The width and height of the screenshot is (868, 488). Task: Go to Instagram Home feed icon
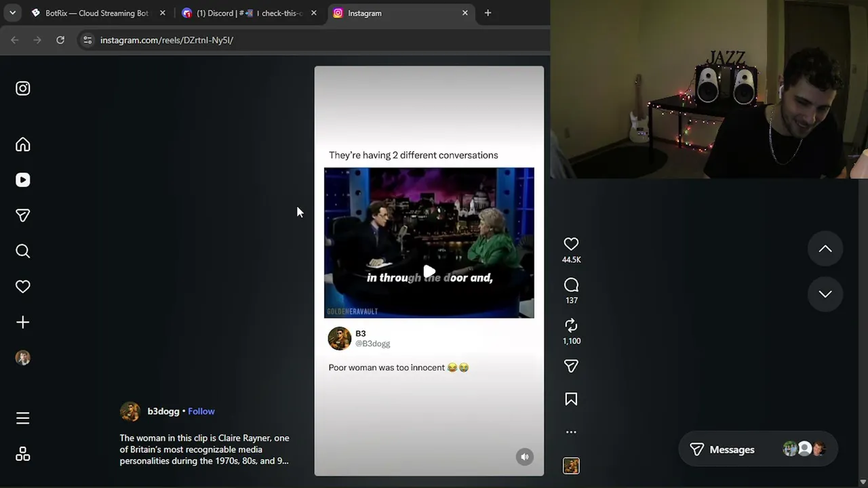tap(23, 144)
